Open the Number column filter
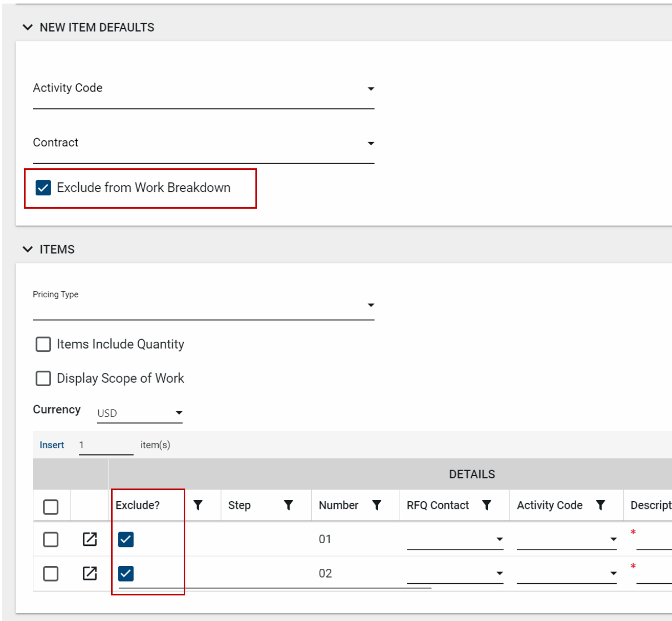The height and width of the screenshot is (621, 672). [x=377, y=505]
